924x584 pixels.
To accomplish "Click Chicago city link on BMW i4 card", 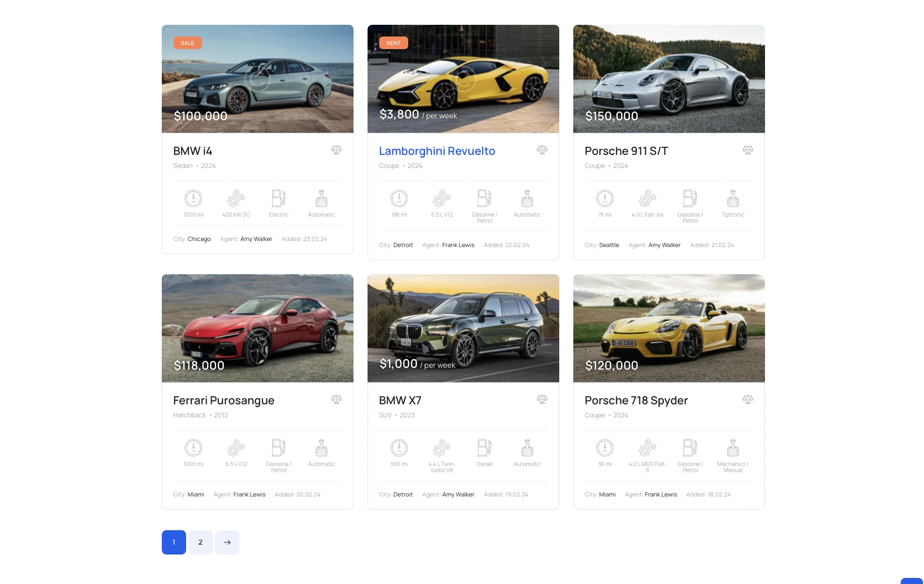I will click(199, 239).
